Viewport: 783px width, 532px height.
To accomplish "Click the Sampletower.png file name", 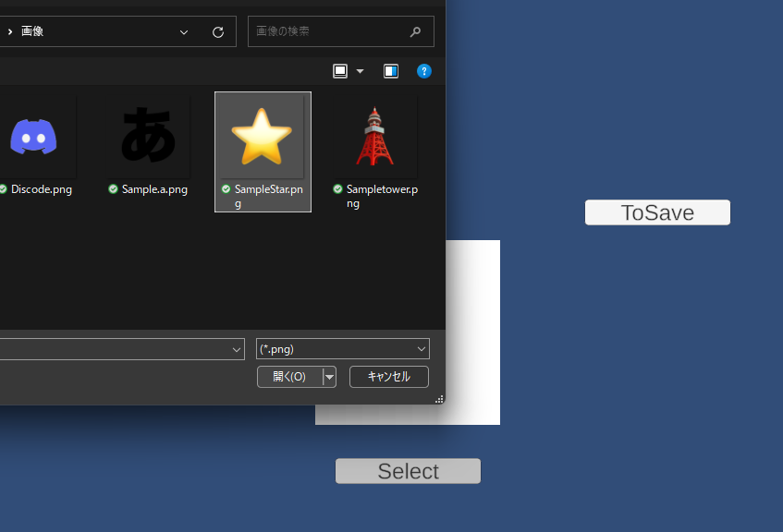I will [x=382, y=196].
